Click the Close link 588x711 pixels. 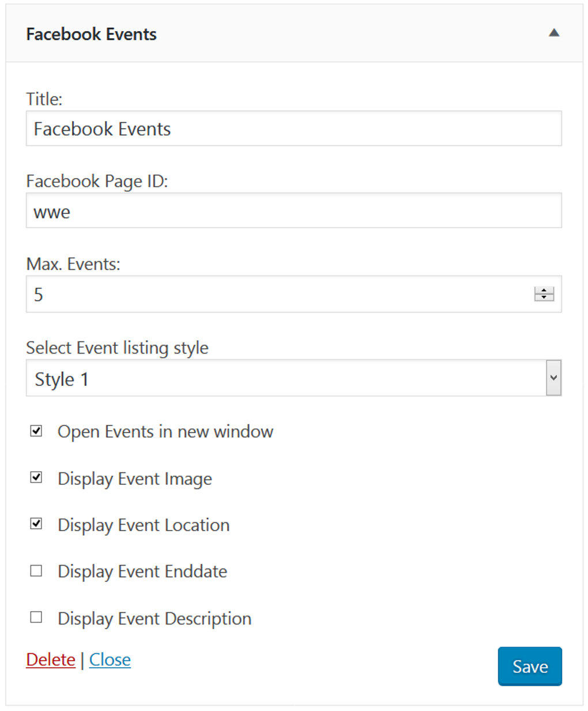110,659
